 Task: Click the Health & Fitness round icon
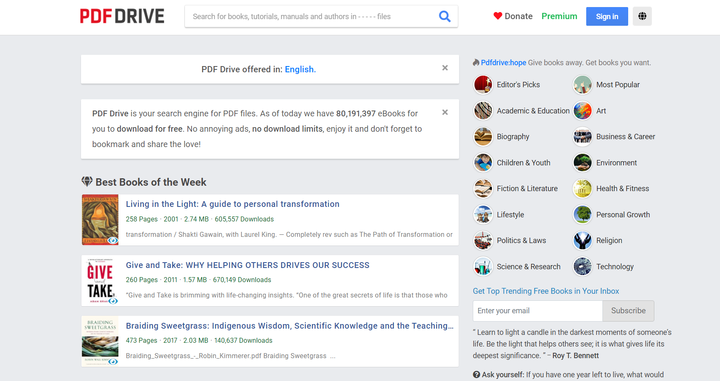pos(582,189)
